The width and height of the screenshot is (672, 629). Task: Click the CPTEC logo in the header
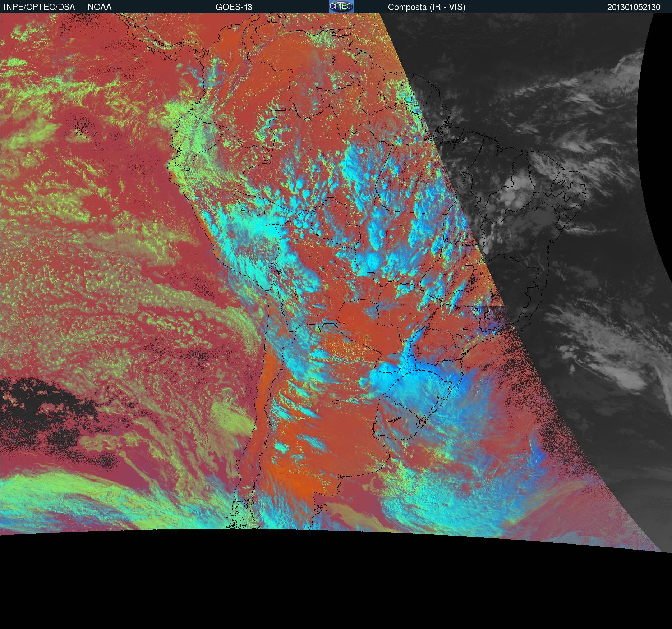pos(341,6)
